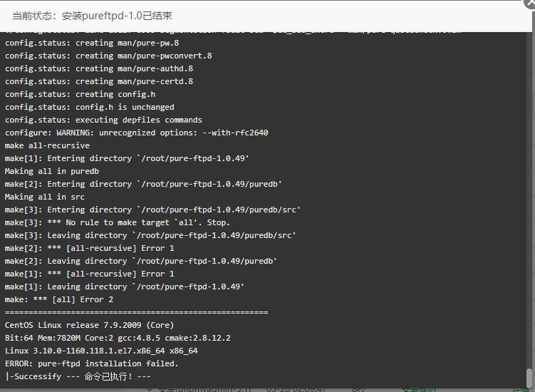Click the log panel scrollbar thumb

[x=529, y=378]
